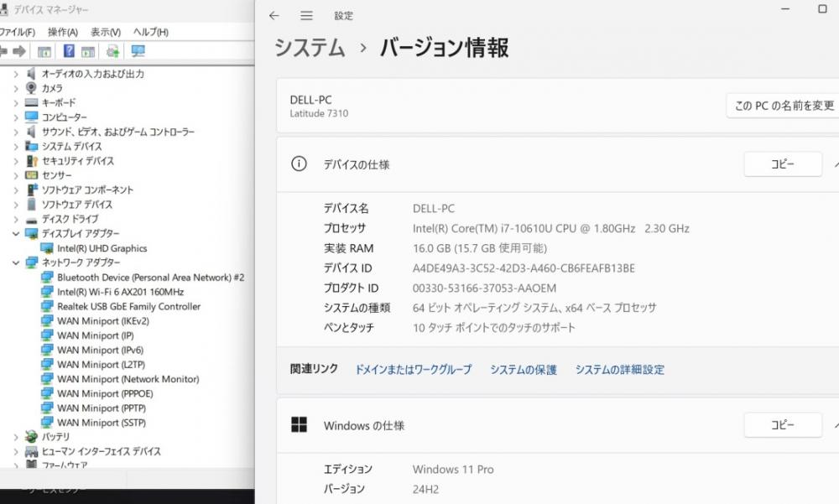Click the 16.0 GB RAM value
This screenshot has height=504, width=839.
[x=479, y=248]
